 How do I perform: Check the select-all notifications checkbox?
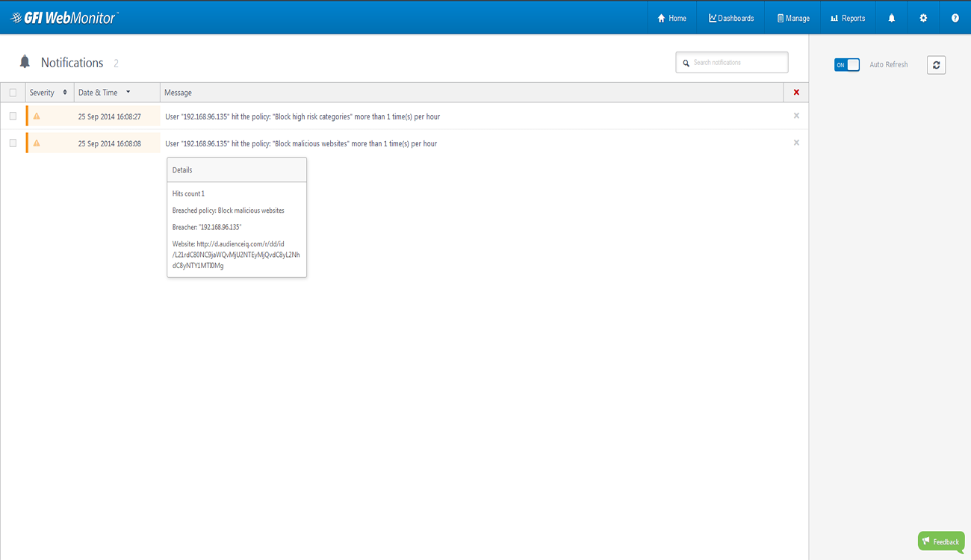tap(13, 93)
